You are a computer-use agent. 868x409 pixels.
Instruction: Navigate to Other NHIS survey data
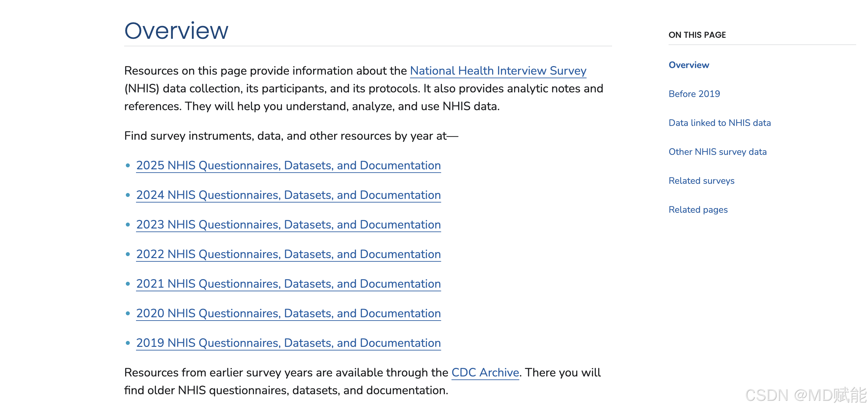coord(718,152)
